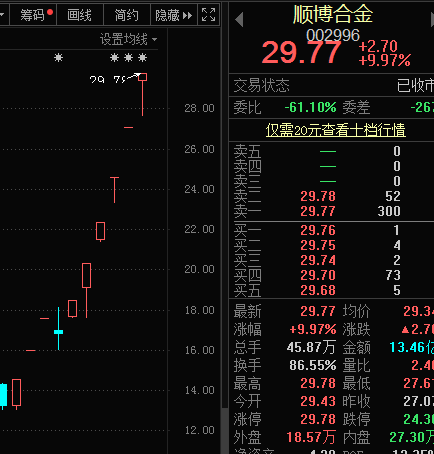434x454 pixels.
Task: Click 买四 volume 73
Action: [x=393, y=275]
